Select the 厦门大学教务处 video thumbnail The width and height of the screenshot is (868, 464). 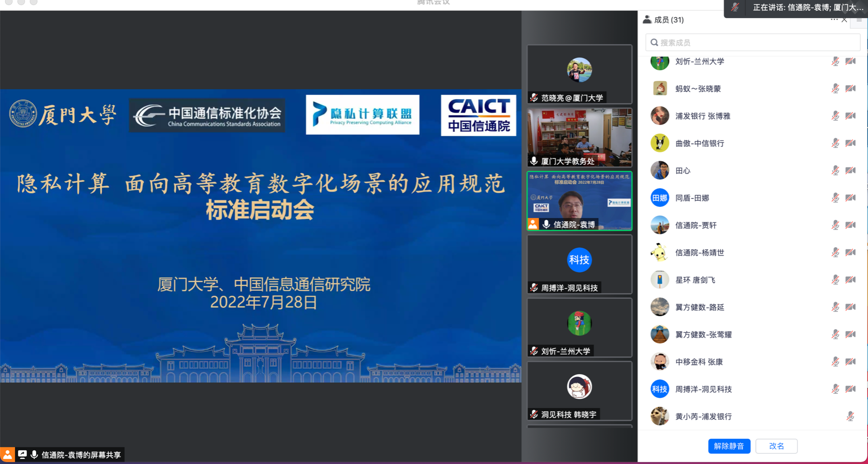click(x=579, y=137)
